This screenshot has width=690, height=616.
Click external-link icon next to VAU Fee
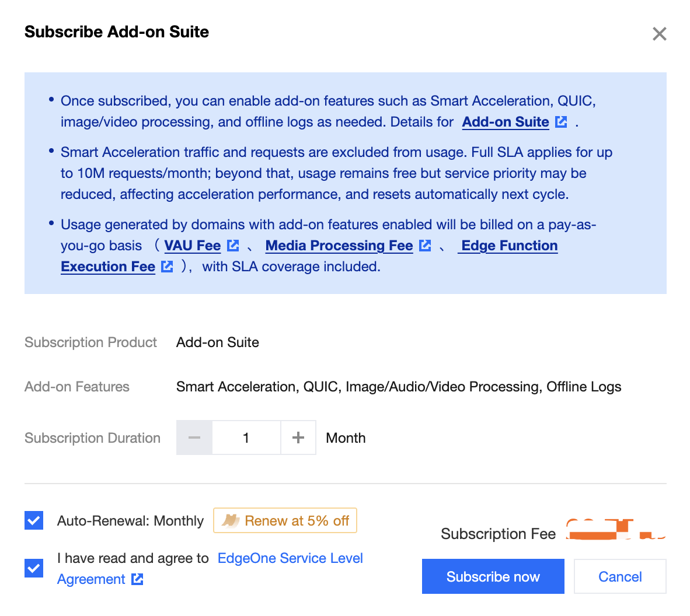(x=233, y=246)
